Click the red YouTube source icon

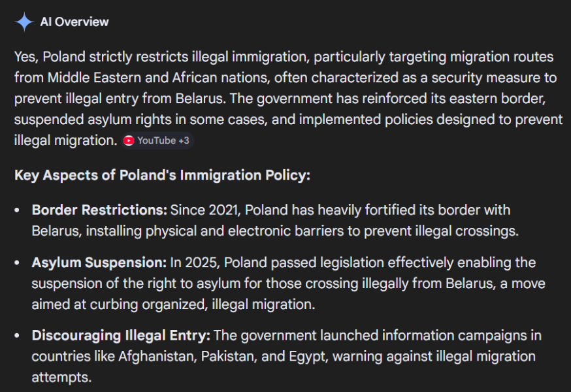click(129, 140)
